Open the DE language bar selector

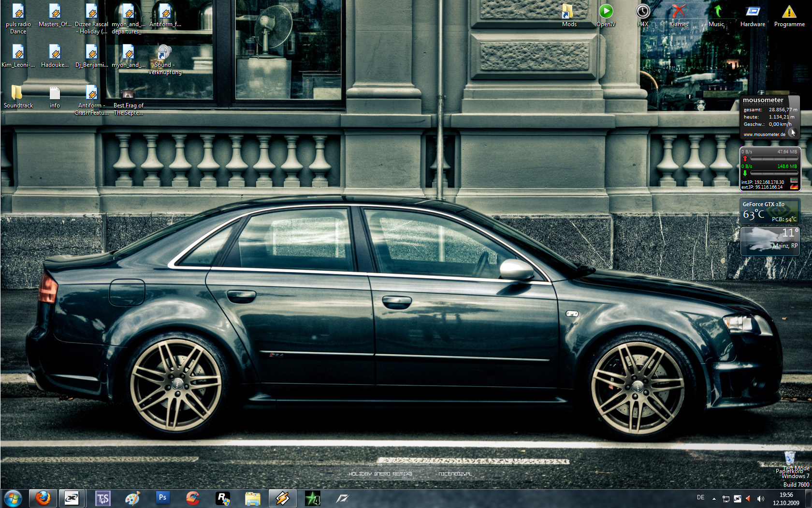(x=700, y=498)
